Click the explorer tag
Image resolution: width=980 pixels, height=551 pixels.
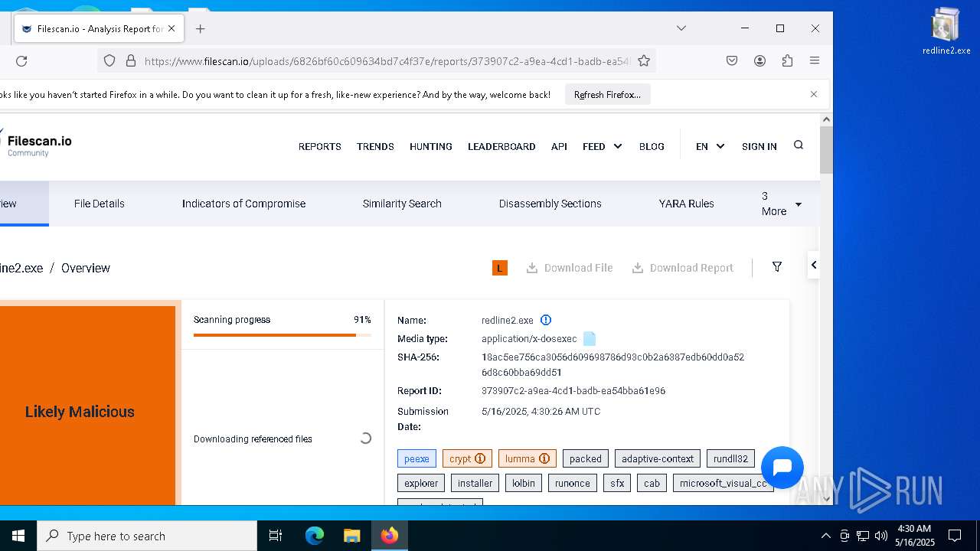[421, 484]
